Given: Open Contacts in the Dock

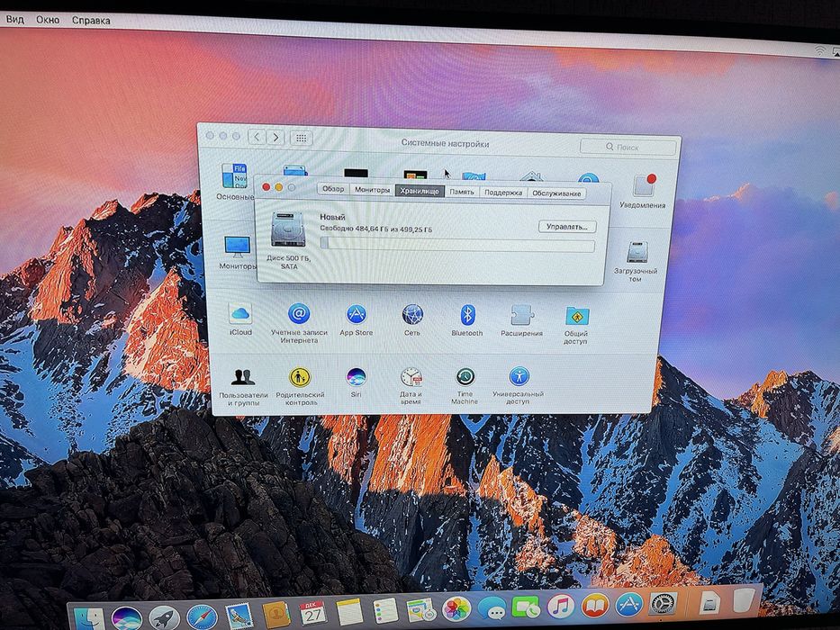Looking at the screenshot, I should (276, 615).
